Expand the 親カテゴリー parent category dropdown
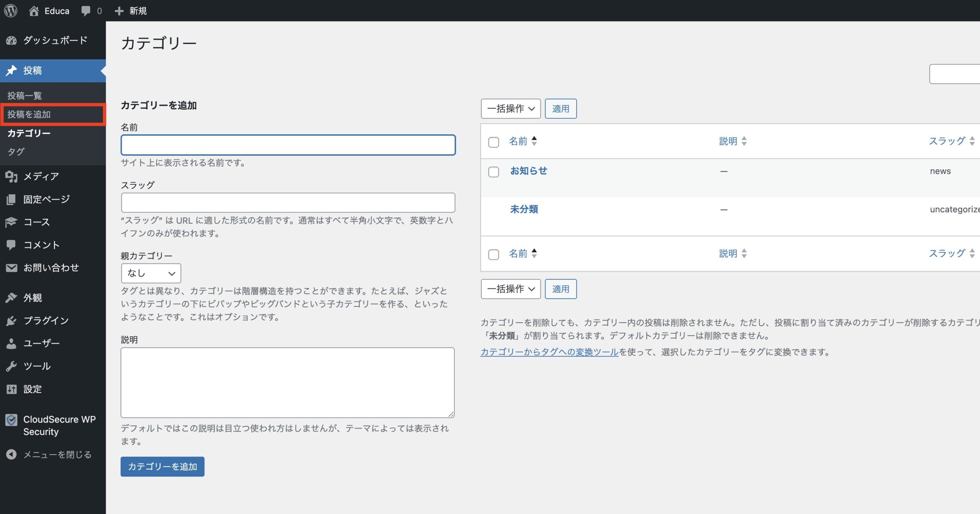 (151, 273)
